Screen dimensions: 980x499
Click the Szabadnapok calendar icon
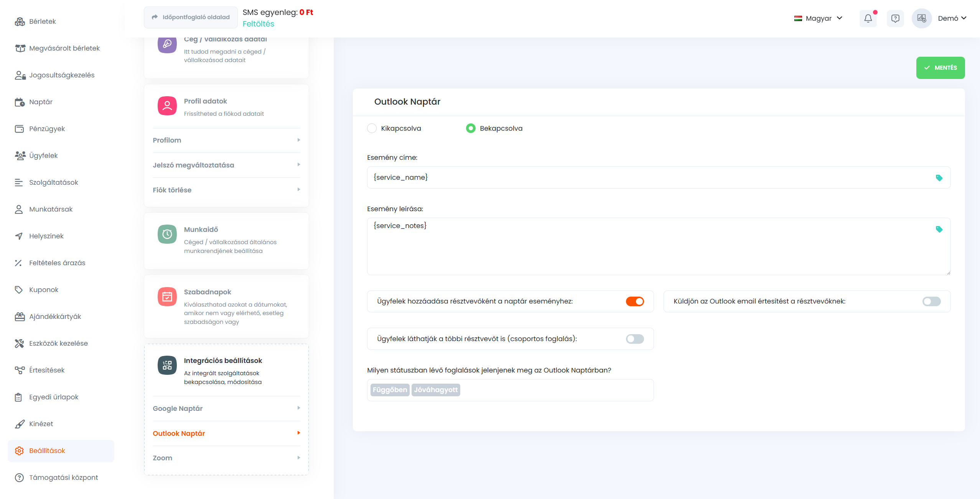[167, 297]
